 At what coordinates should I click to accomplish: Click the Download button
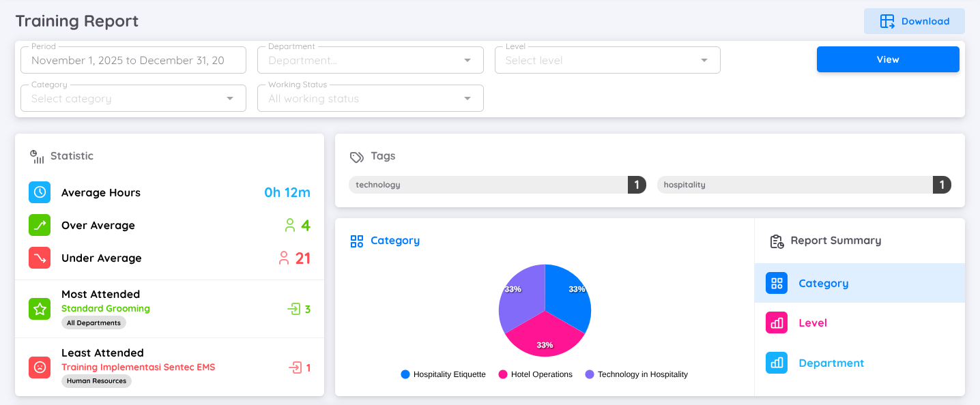[914, 21]
